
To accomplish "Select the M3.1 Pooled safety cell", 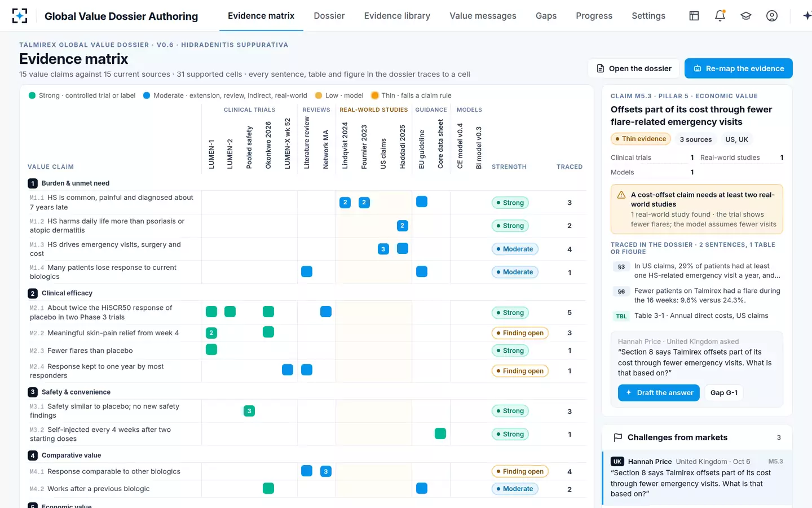I will pyautogui.click(x=249, y=411).
